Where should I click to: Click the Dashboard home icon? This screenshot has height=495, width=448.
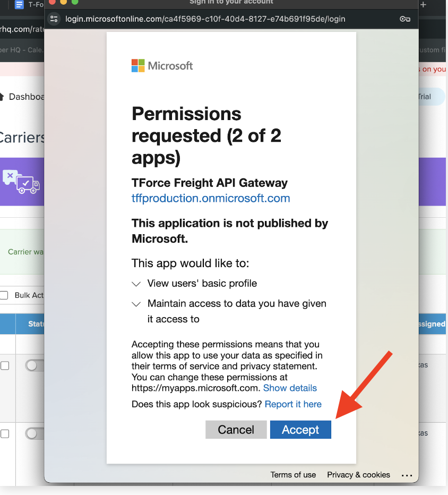[x=3, y=97]
